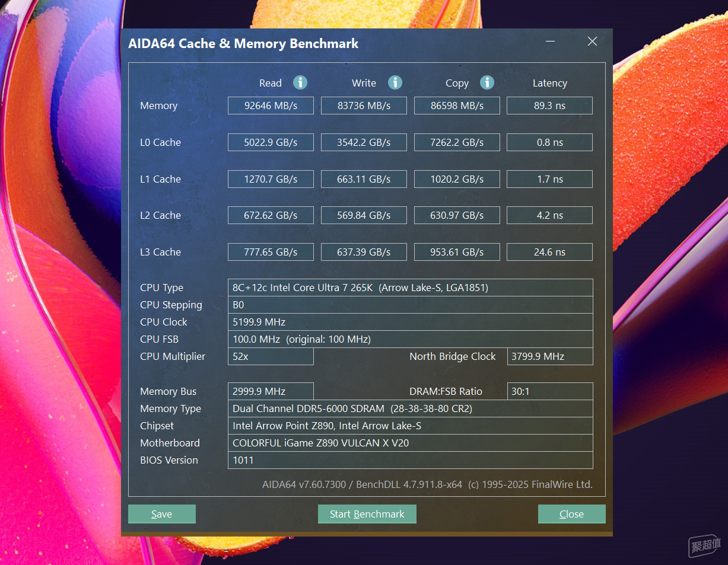Click the North Bridge Clock label
The width and height of the screenshot is (728, 565).
453,356
